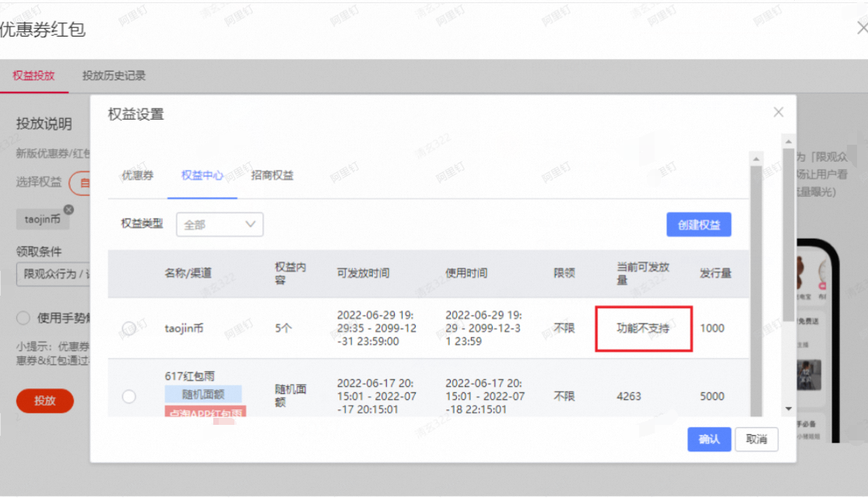Close the 优惠券红包 panel
868x498 pixels.
[x=862, y=28]
